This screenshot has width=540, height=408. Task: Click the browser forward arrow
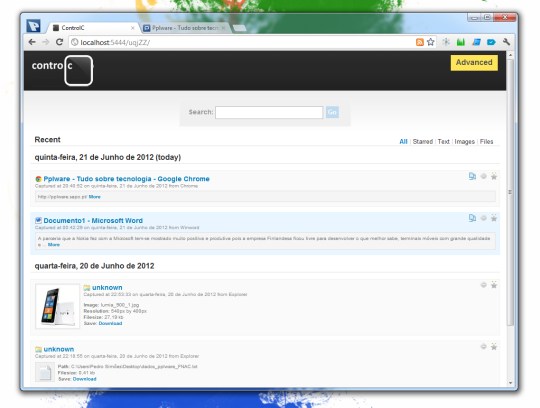[x=46, y=42]
